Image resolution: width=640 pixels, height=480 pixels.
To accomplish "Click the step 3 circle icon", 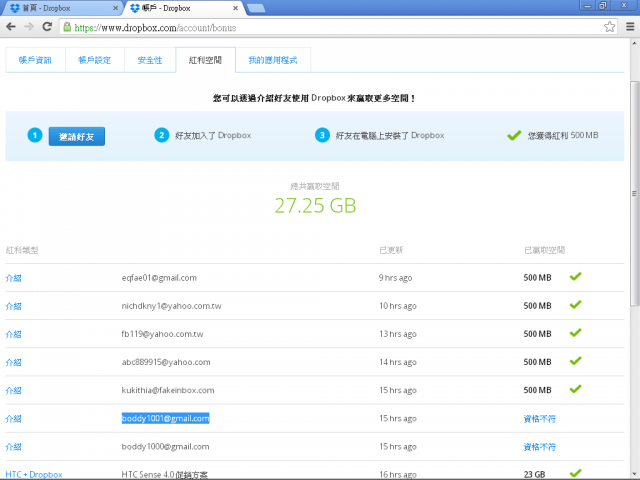I will [x=322, y=135].
